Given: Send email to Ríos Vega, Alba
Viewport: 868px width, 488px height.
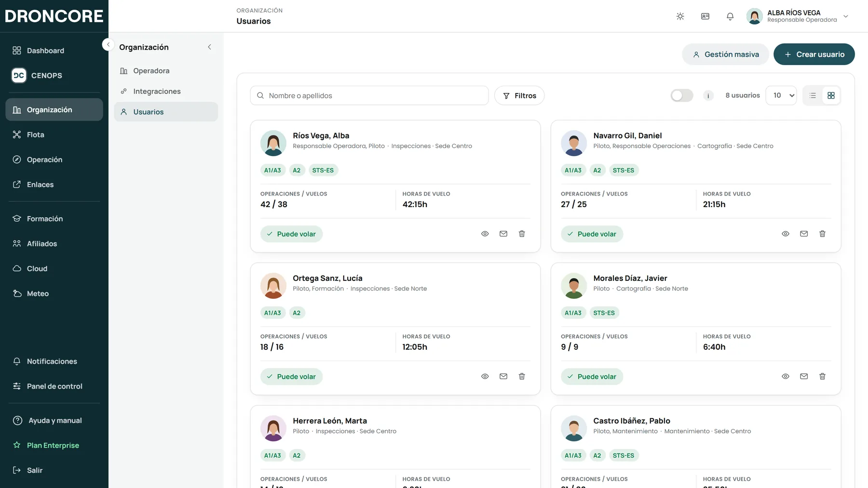Looking at the screenshot, I should 503,234.
